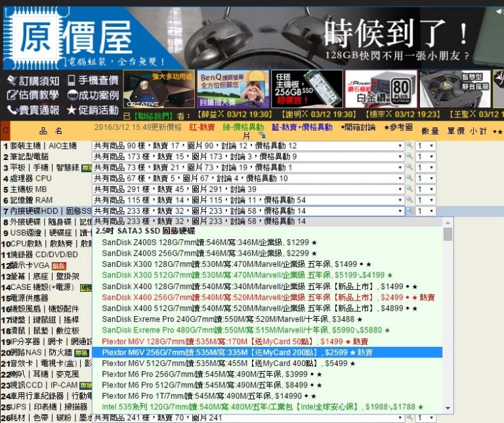Open the quantity dropdown for 記憶體 RAM row
This screenshot has width=504, height=423.
tap(425, 200)
